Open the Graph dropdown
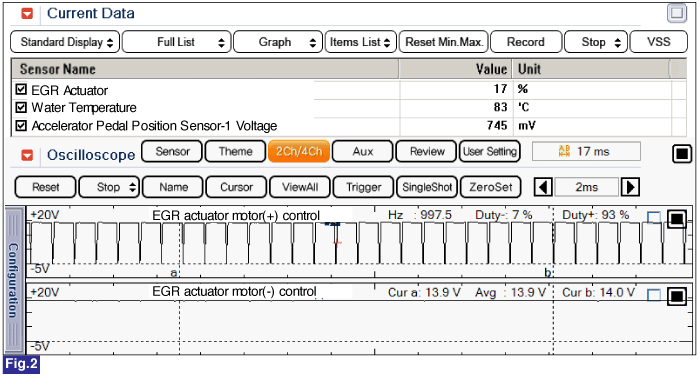The height and width of the screenshot is (377, 700). point(278,42)
